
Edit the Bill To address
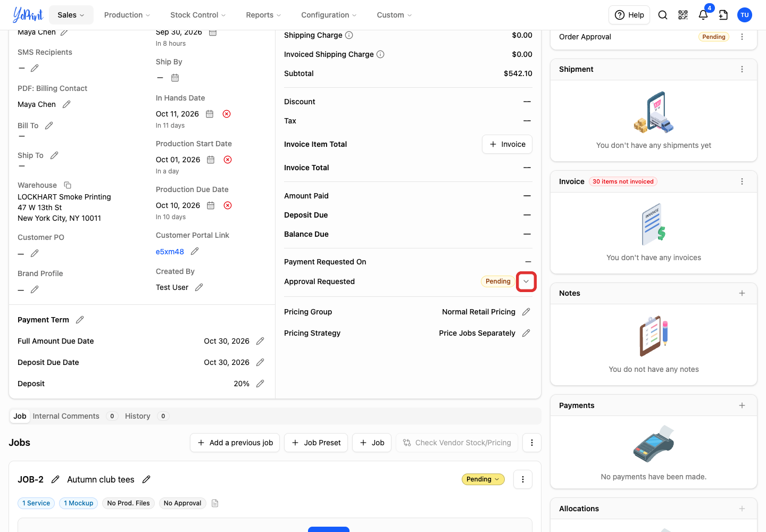pyautogui.click(x=49, y=126)
